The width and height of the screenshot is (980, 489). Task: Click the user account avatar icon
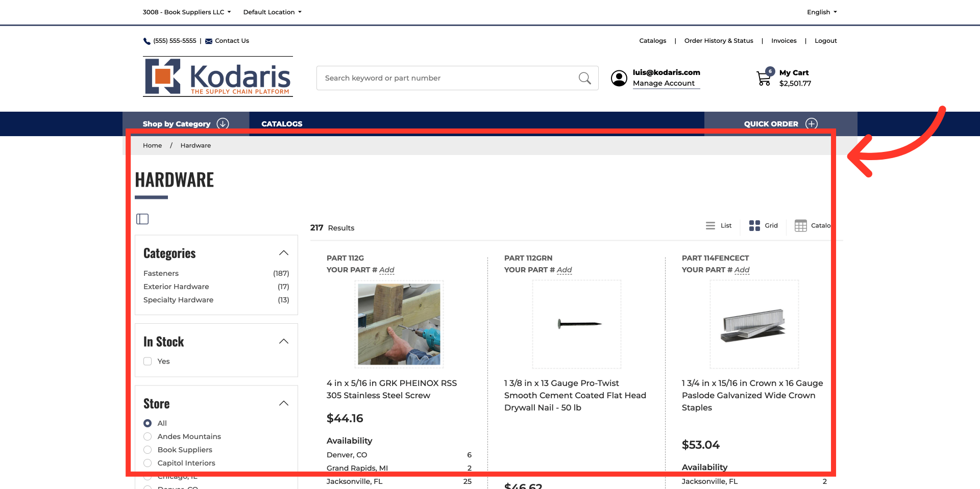pyautogui.click(x=619, y=78)
